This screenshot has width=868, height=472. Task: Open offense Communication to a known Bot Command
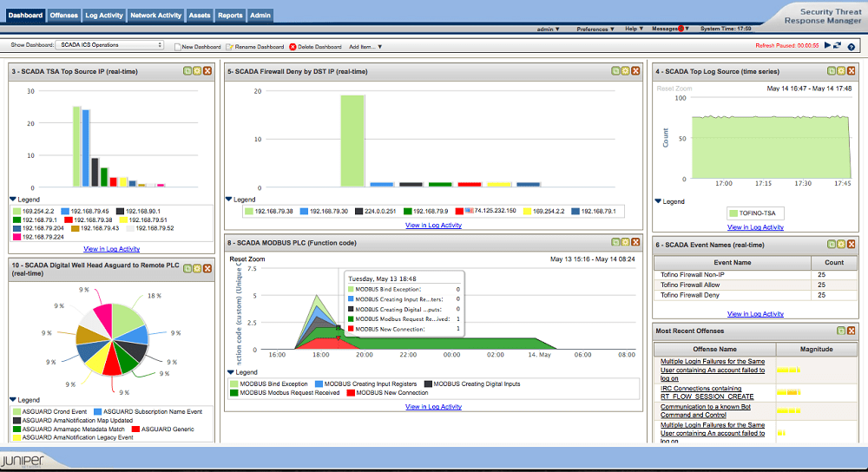tap(705, 410)
